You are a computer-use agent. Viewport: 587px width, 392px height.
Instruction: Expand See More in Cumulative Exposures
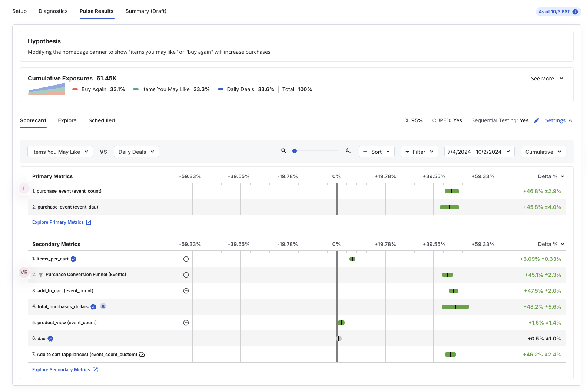(x=547, y=78)
